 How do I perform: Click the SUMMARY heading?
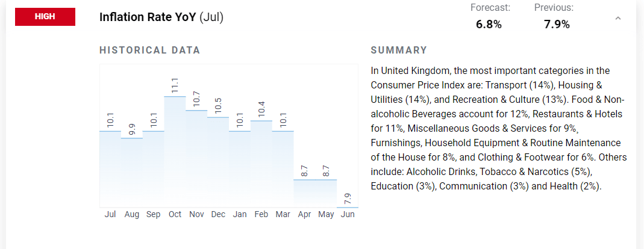pyautogui.click(x=399, y=51)
